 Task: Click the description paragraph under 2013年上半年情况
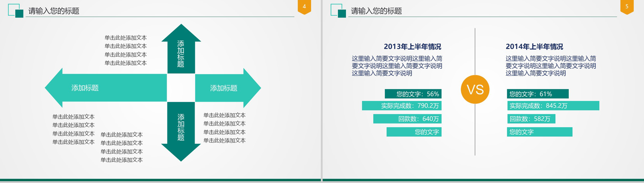point(397,66)
